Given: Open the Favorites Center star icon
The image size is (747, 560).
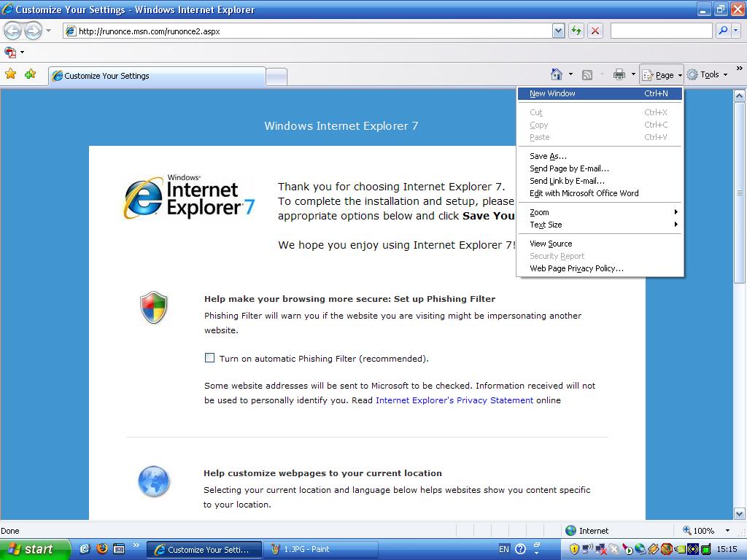Looking at the screenshot, I should [10, 74].
